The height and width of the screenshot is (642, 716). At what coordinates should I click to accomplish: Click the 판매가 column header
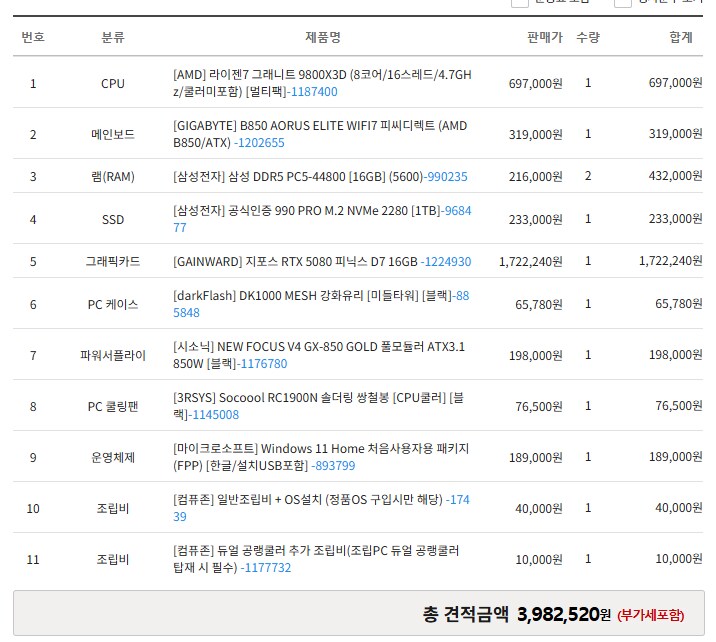[x=545, y=37]
